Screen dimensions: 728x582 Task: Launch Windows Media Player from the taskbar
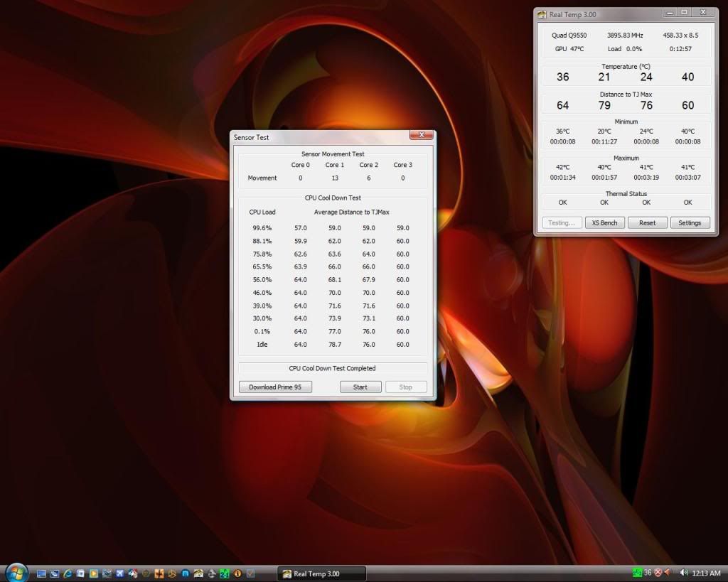[93, 573]
